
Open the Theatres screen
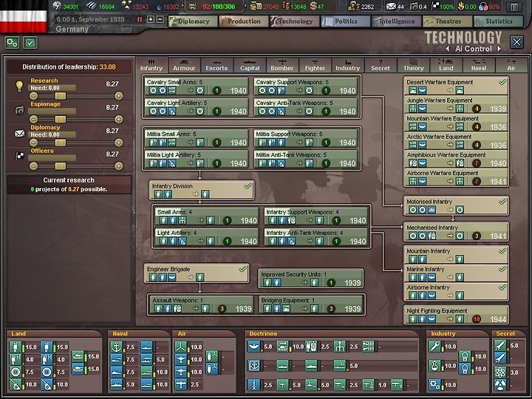point(447,21)
